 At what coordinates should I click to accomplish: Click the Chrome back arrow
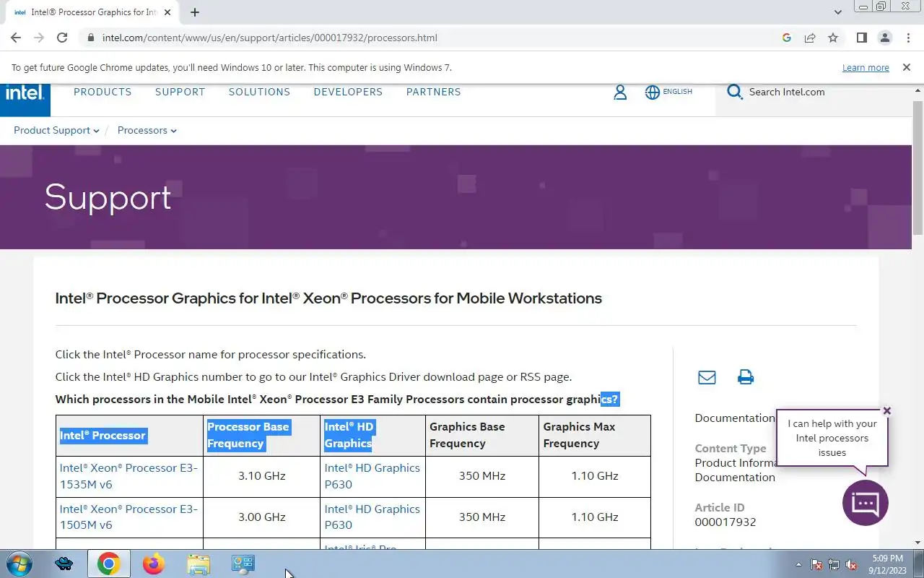coord(16,38)
